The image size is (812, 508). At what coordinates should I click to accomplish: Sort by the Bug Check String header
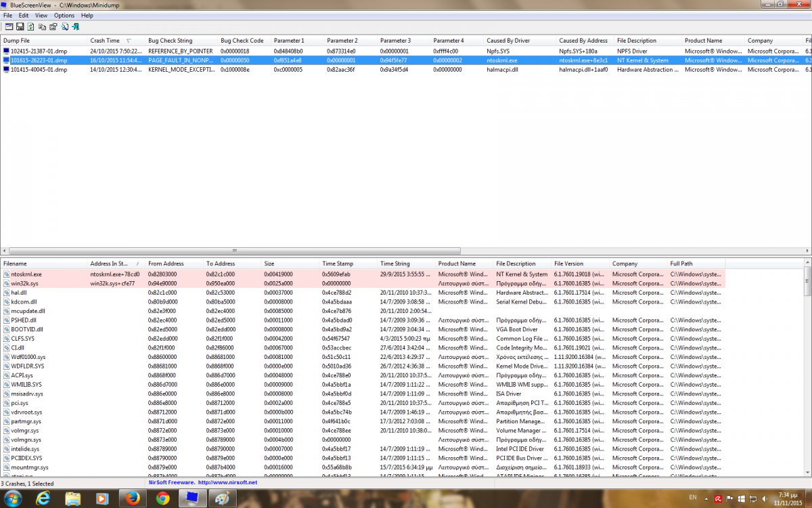pyautogui.click(x=181, y=41)
